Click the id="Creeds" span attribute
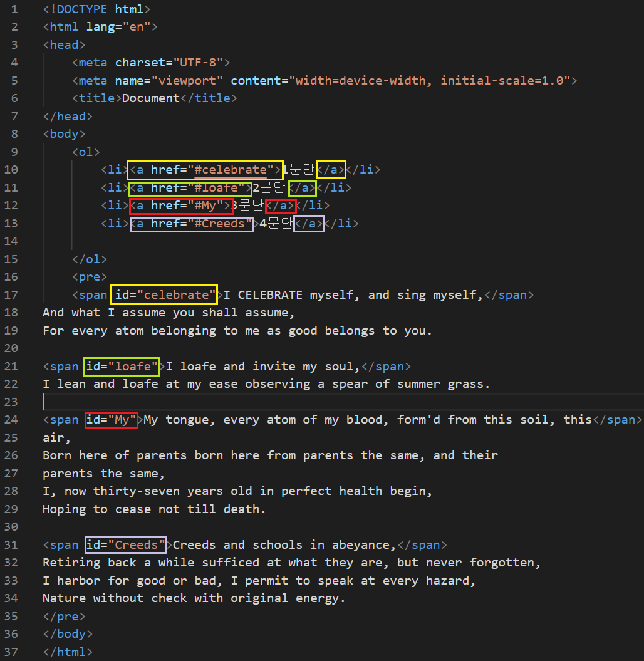644x661 pixels. 125,545
